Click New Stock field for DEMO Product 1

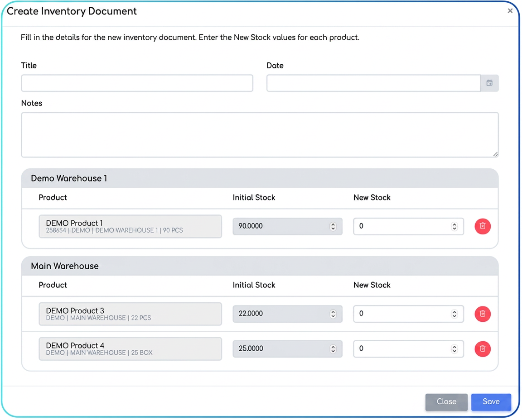408,226
